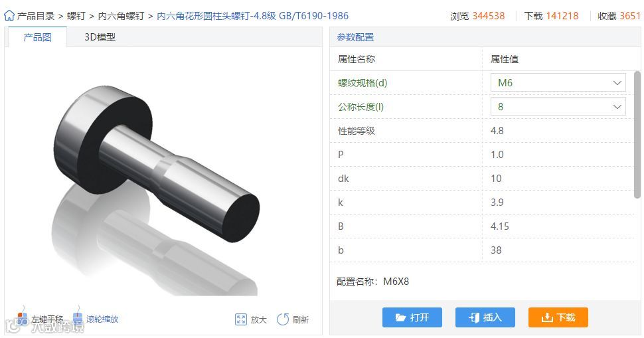Go to the 产品目录 breadcrumb link
The height and width of the screenshot is (338, 644).
36,16
